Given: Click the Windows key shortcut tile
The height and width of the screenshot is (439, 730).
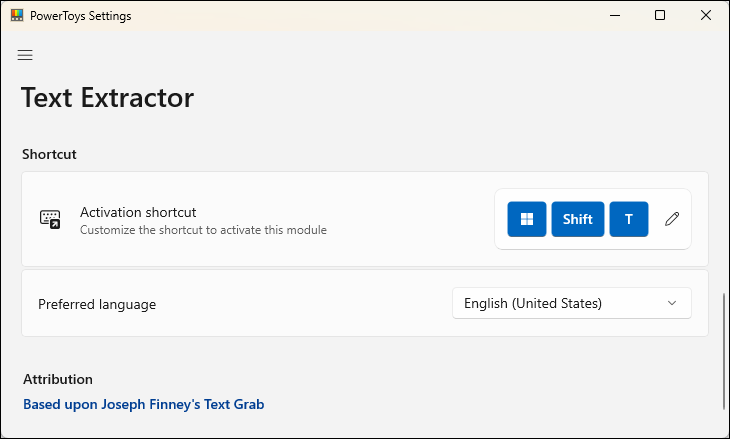Looking at the screenshot, I should coord(527,219).
